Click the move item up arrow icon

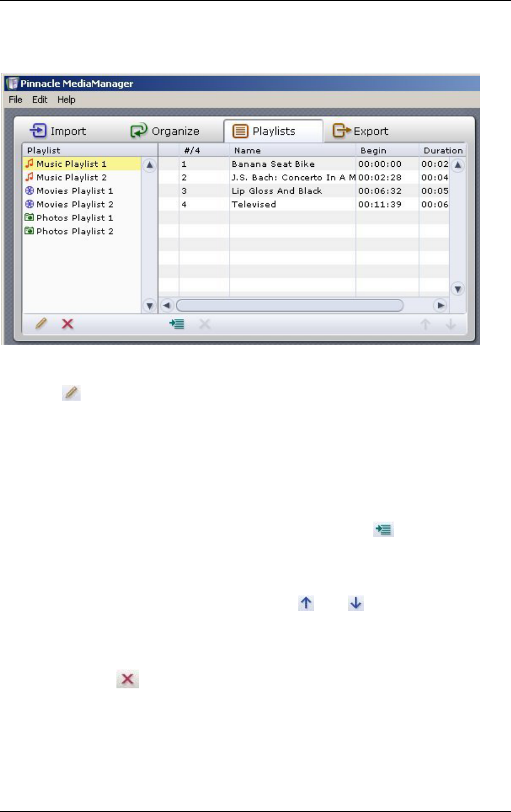coord(426,325)
